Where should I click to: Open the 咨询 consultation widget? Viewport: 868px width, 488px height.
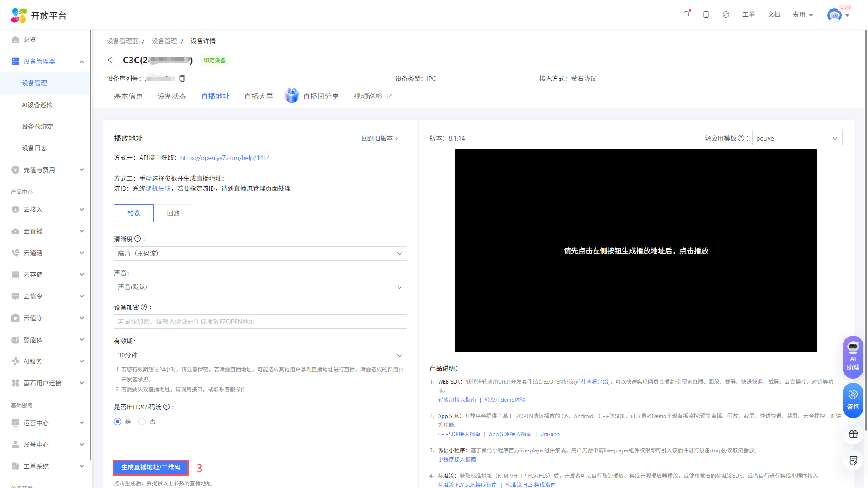[x=853, y=400]
